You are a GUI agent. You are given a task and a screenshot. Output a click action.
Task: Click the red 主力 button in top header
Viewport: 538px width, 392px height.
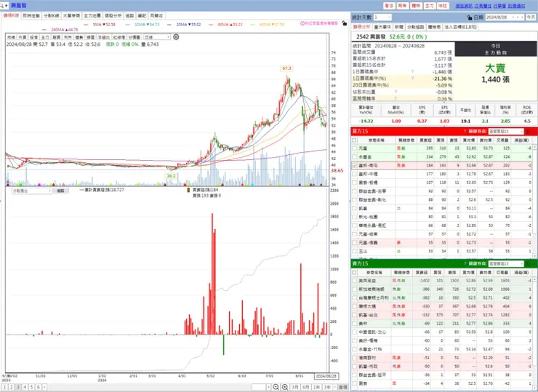pyautogui.click(x=429, y=6)
